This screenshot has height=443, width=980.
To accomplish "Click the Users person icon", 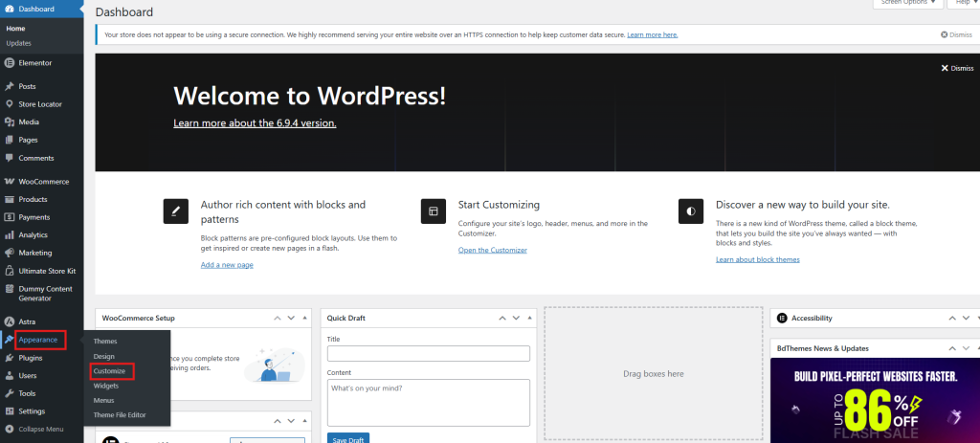I will tap(9, 375).
